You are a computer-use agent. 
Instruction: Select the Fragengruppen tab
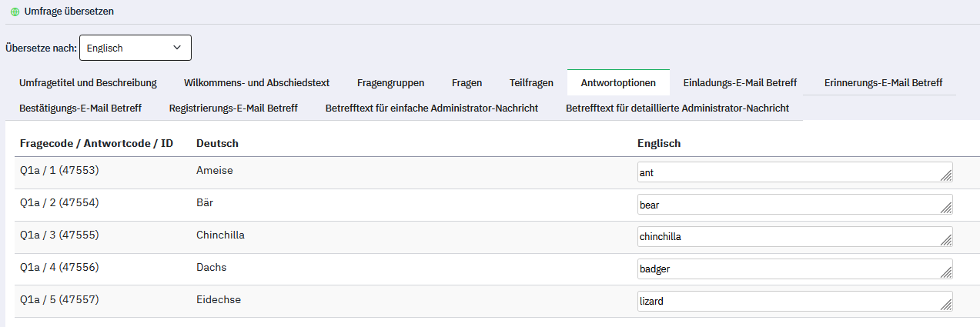coord(390,82)
